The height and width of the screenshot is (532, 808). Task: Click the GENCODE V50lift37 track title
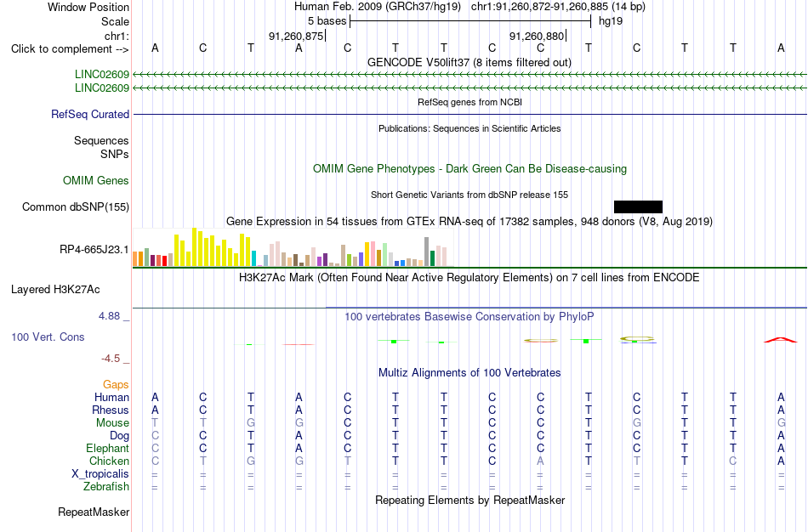point(469,62)
